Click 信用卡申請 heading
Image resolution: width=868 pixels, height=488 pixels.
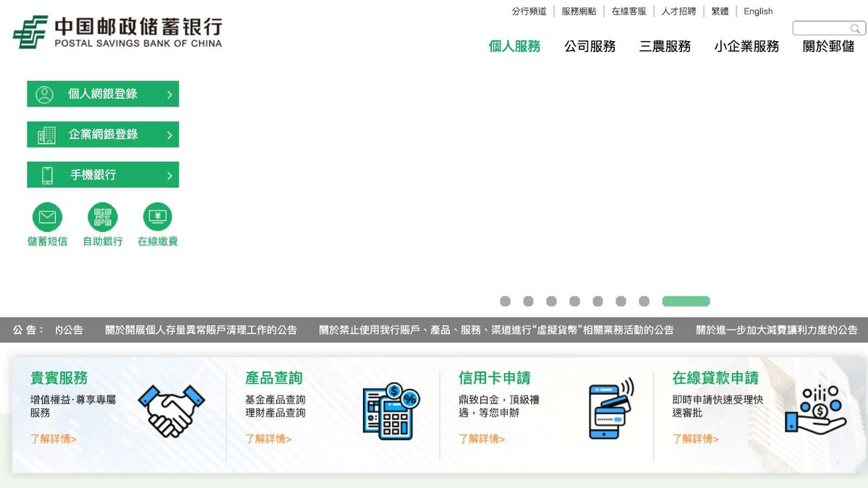pos(495,378)
